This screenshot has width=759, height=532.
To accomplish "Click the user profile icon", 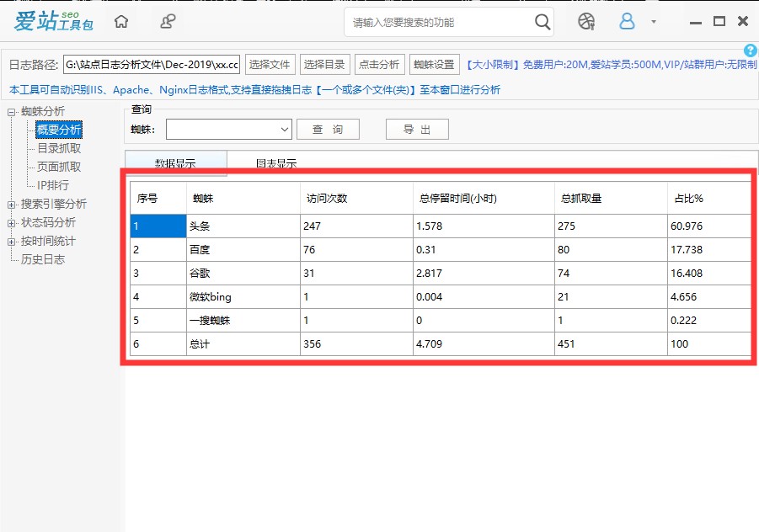I will 627,21.
